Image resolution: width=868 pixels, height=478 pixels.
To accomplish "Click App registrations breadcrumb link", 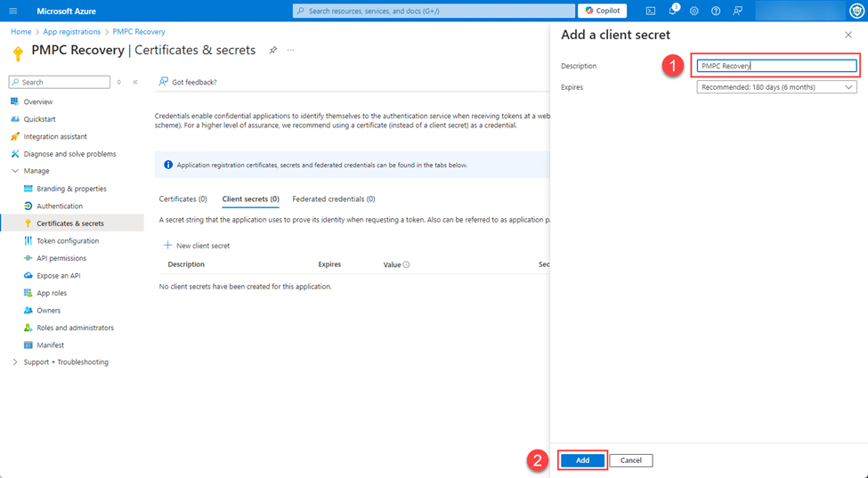I will 72,32.
